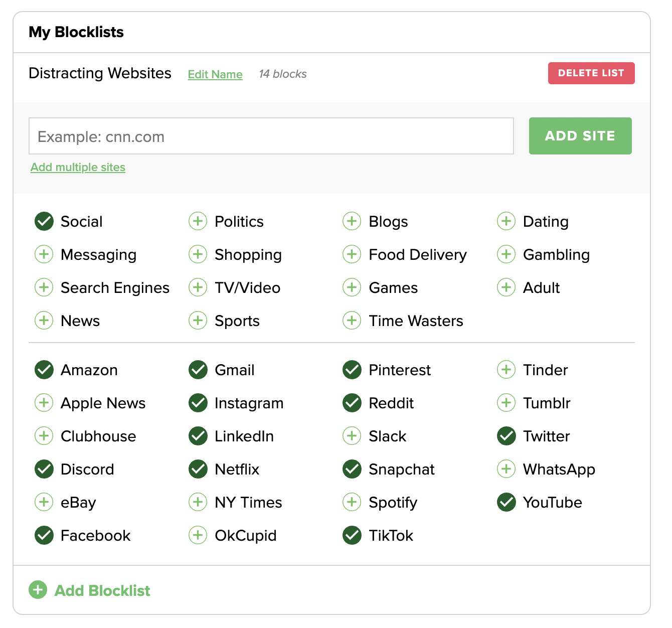Uncheck the Social category checkmark
The width and height of the screenshot is (672, 628).
coord(44,221)
